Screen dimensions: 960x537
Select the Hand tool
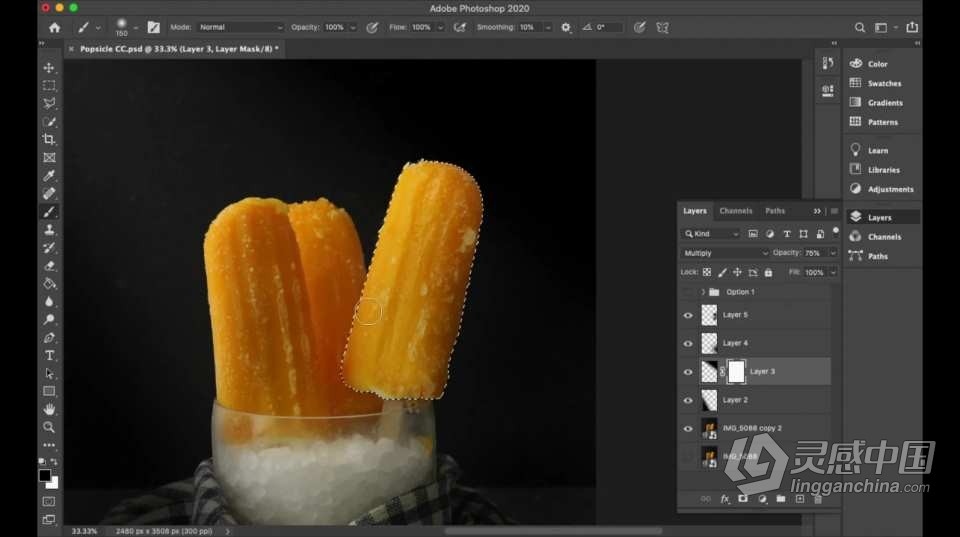pos(49,409)
